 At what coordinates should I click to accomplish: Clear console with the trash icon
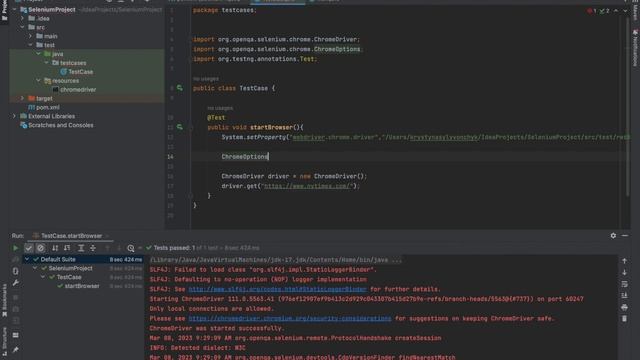(x=624, y=318)
